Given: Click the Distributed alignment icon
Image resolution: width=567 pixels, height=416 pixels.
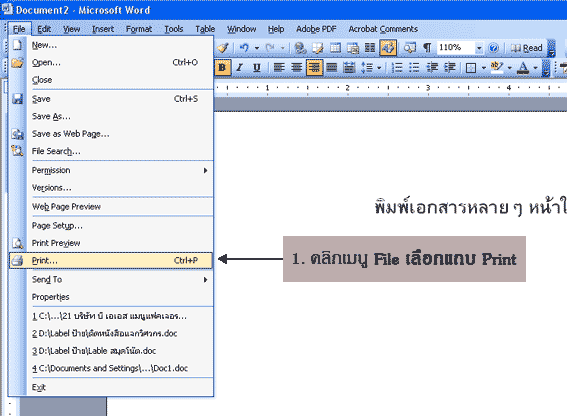Looking at the screenshot, I should (349, 67).
